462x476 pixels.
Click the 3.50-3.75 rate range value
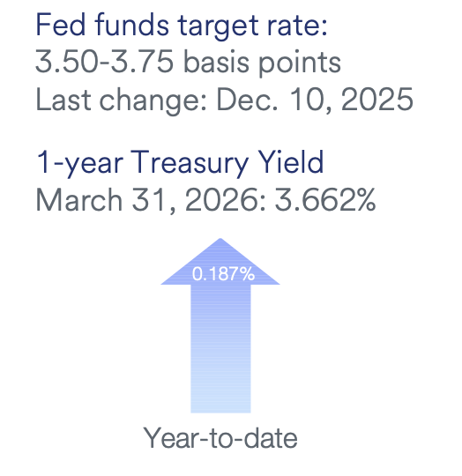104,62
